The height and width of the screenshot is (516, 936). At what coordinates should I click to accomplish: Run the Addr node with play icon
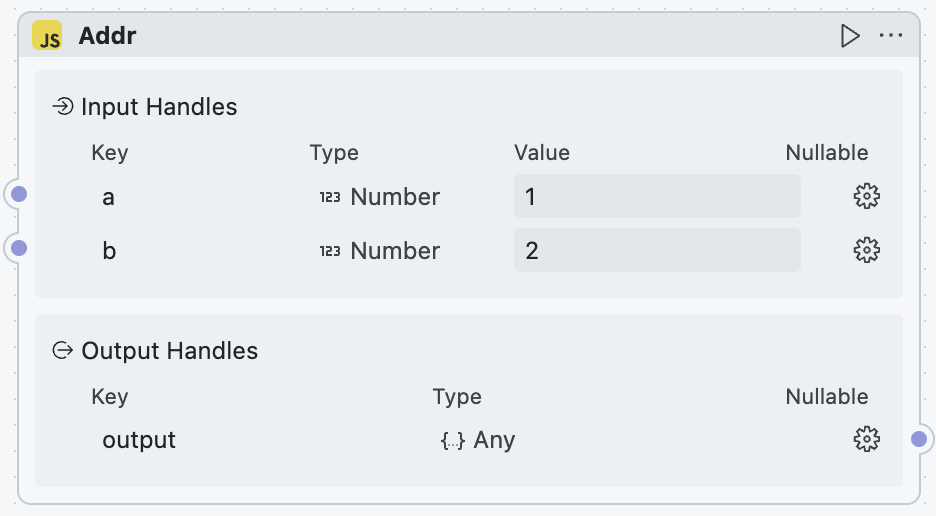click(x=850, y=37)
